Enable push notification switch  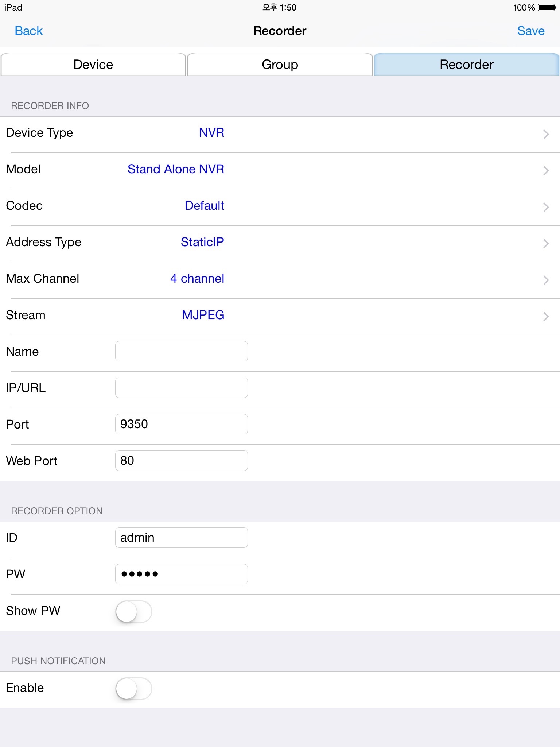pyautogui.click(x=133, y=689)
